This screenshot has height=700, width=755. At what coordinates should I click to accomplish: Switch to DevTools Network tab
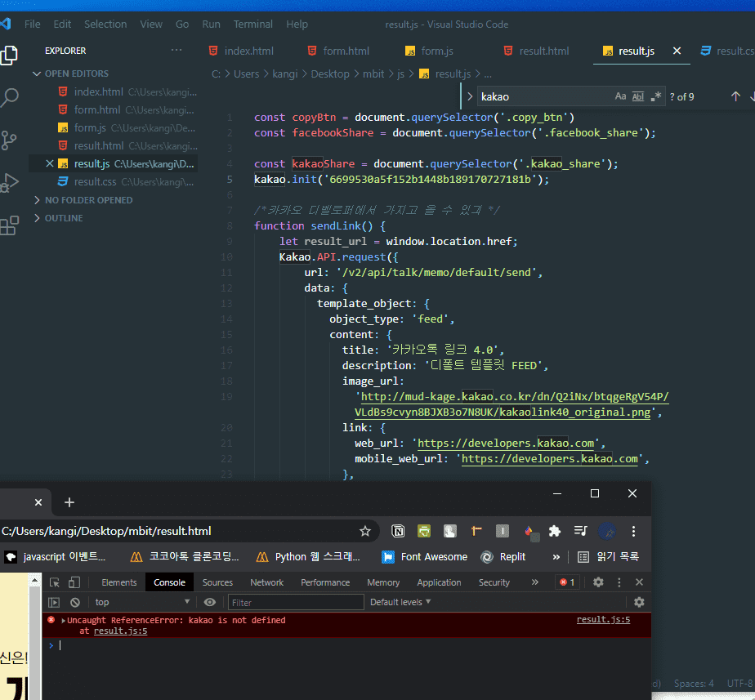tap(266, 582)
